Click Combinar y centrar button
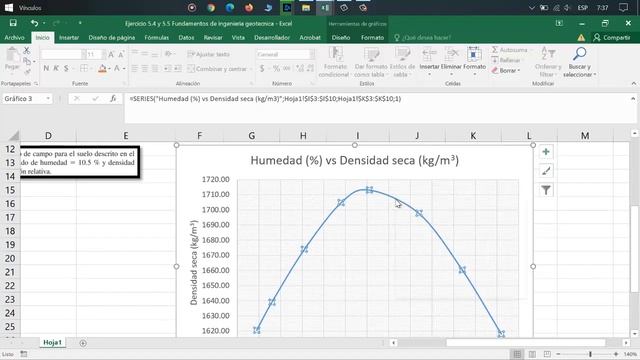Viewport: 640px width, 360px height. (x=218, y=69)
